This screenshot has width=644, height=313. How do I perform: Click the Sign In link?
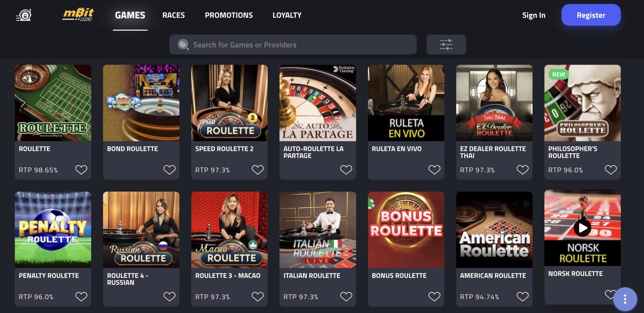(534, 15)
